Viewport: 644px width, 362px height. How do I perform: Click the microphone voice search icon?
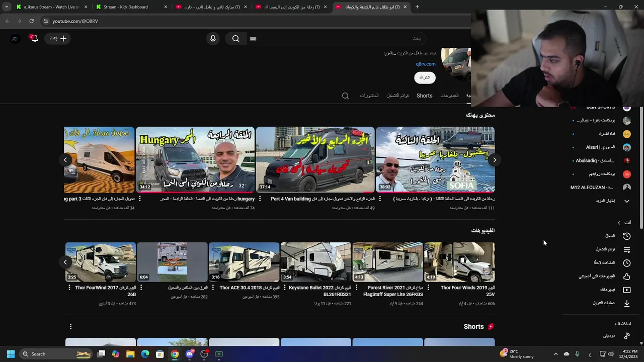[x=213, y=38]
